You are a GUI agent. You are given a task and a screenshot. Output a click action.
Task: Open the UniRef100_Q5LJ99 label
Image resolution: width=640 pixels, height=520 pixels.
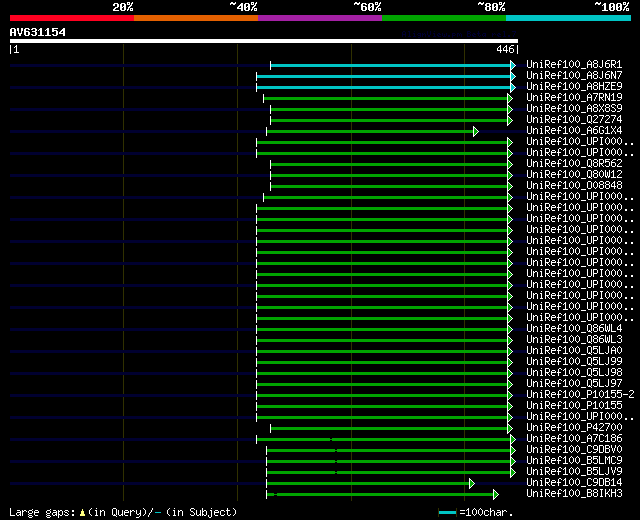(x=574, y=362)
